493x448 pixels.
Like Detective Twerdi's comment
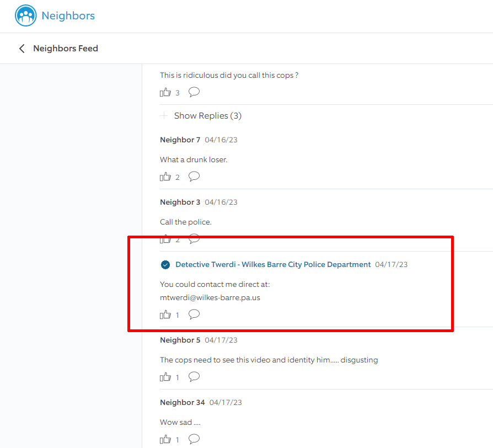coord(165,315)
